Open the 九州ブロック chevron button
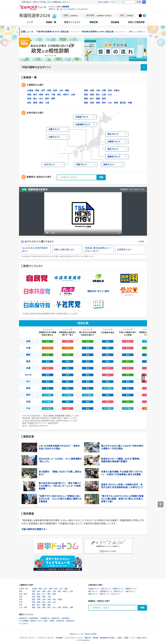This screenshot has height=644, width=166. coord(53,164)
